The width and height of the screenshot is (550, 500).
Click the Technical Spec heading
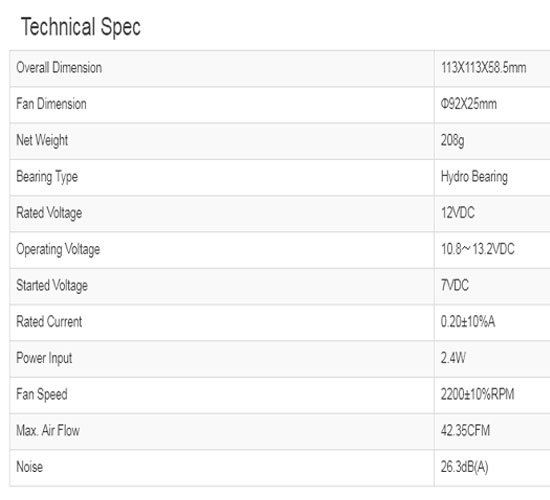click(x=81, y=27)
